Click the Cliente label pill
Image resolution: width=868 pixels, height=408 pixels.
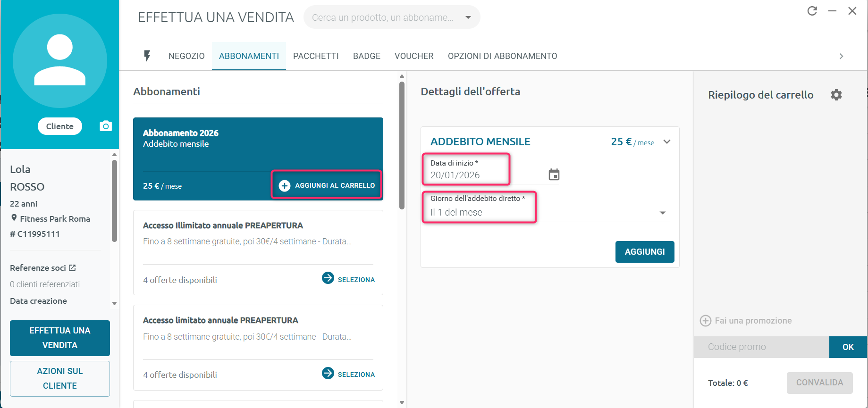tap(60, 126)
